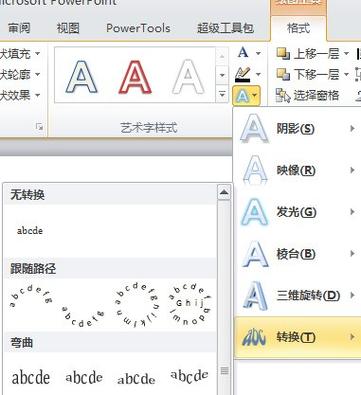Switch to the 视图 view tab
361x395 pixels.
pyautogui.click(x=68, y=28)
